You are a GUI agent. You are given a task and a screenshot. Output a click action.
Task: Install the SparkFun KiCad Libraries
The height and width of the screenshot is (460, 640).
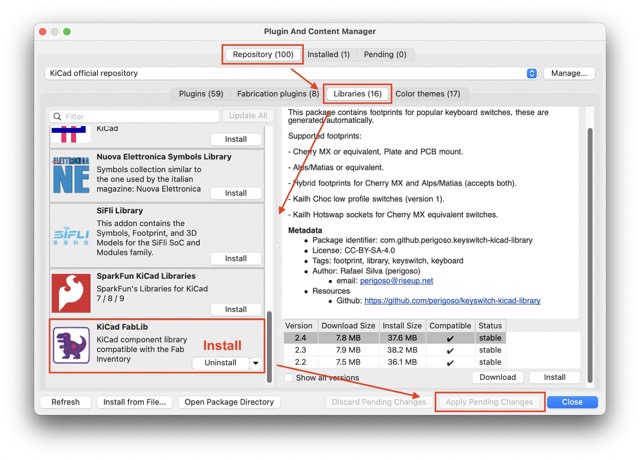click(236, 309)
